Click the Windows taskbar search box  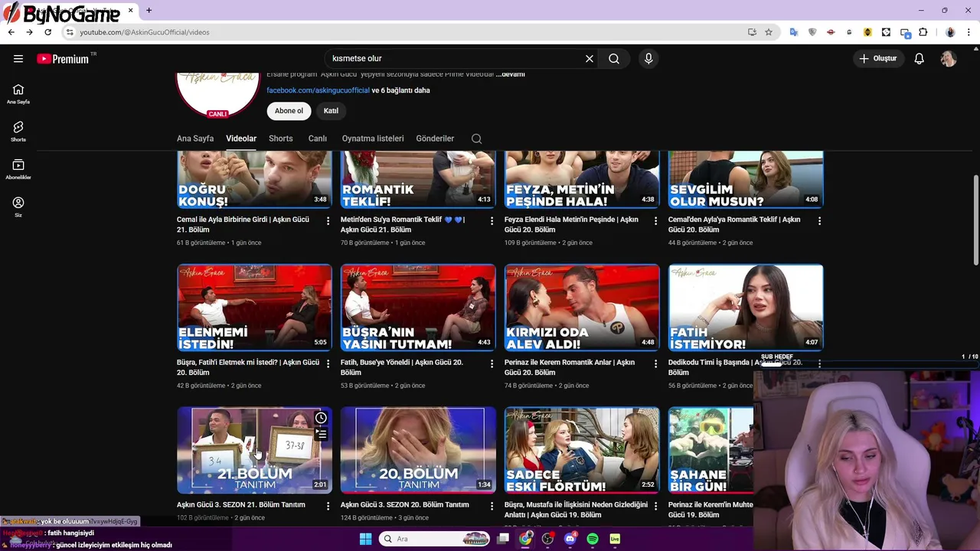point(434,539)
